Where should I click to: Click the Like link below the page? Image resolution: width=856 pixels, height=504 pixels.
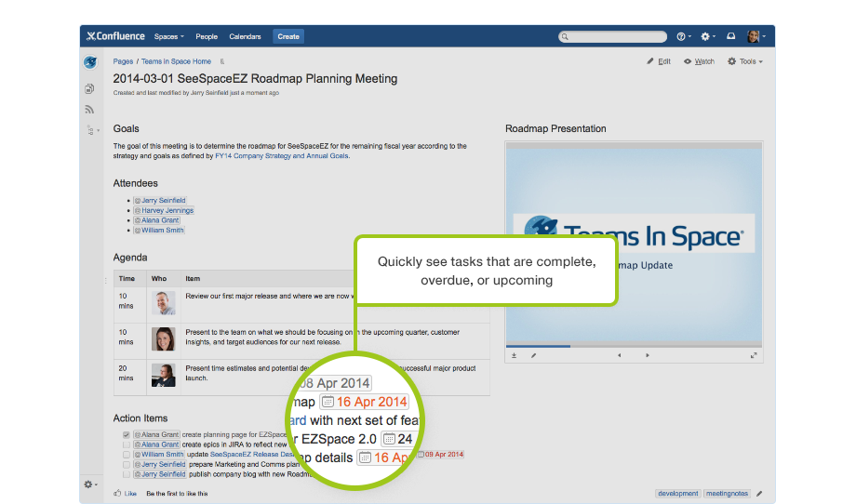tap(130, 494)
